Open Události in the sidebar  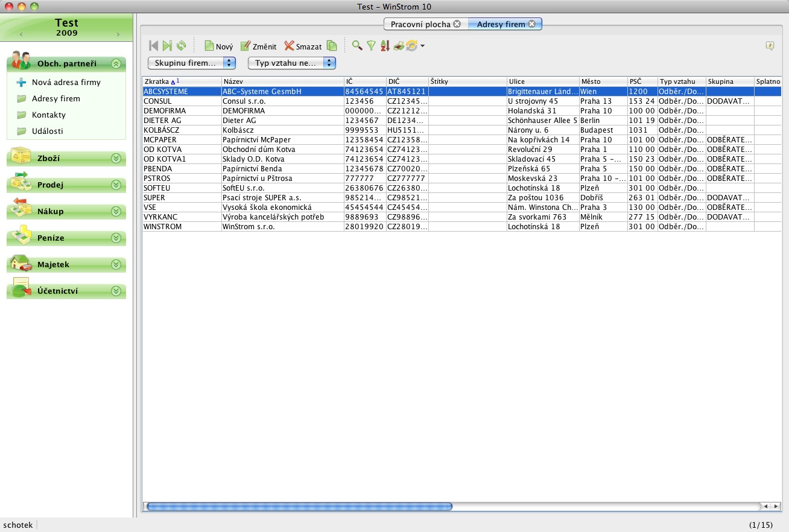48,131
